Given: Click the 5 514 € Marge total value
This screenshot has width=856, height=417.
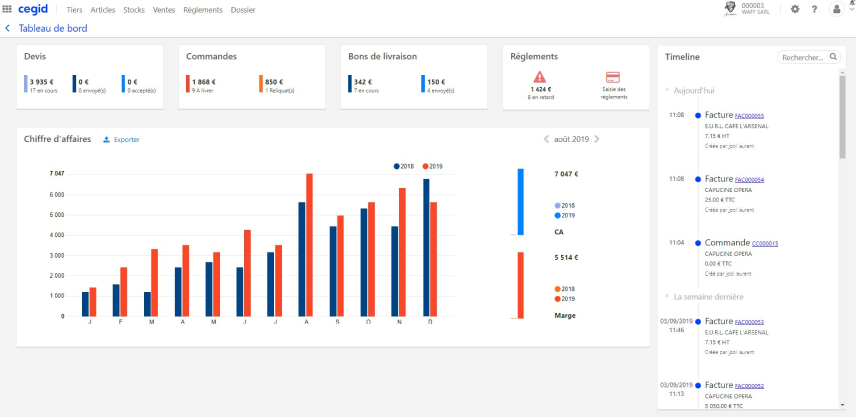Looking at the screenshot, I should click(x=566, y=257).
